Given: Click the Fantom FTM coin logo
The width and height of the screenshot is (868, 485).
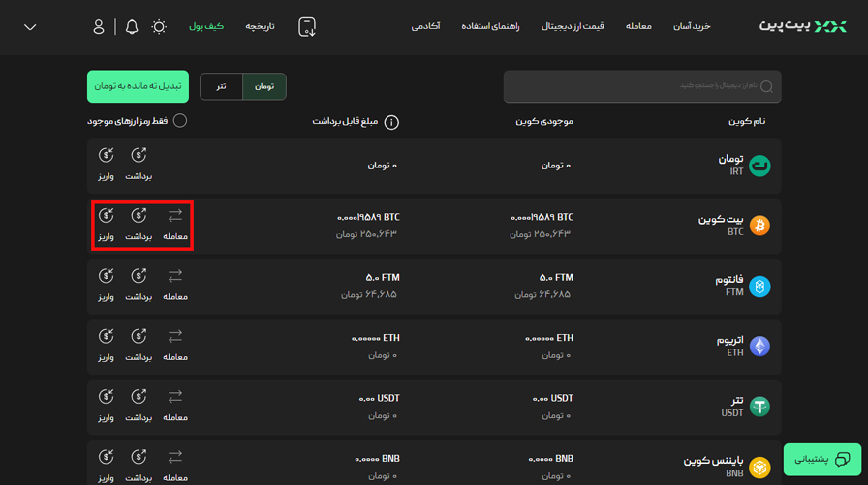Looking at the screenshot, I should click(x=759, y=286).
